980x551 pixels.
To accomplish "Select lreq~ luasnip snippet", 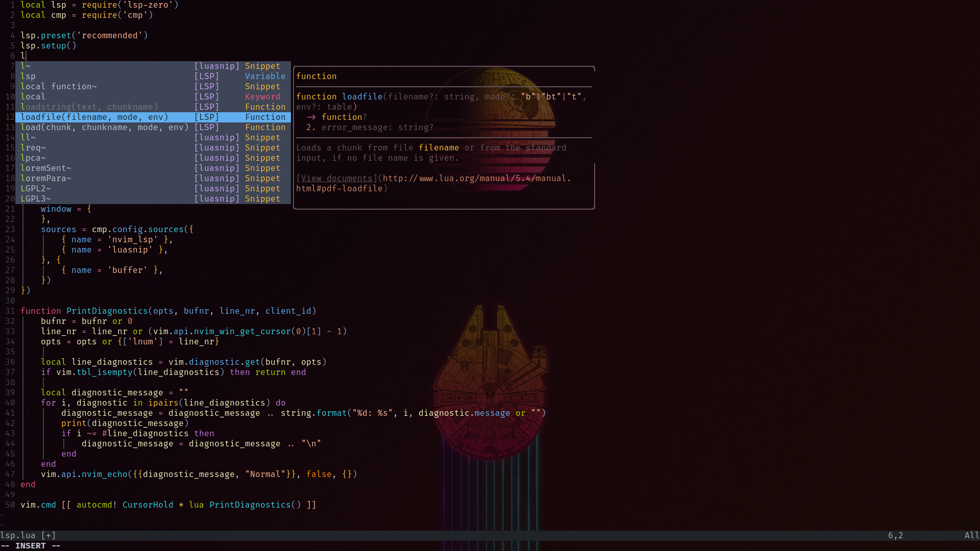I will (x=33, y=147).
